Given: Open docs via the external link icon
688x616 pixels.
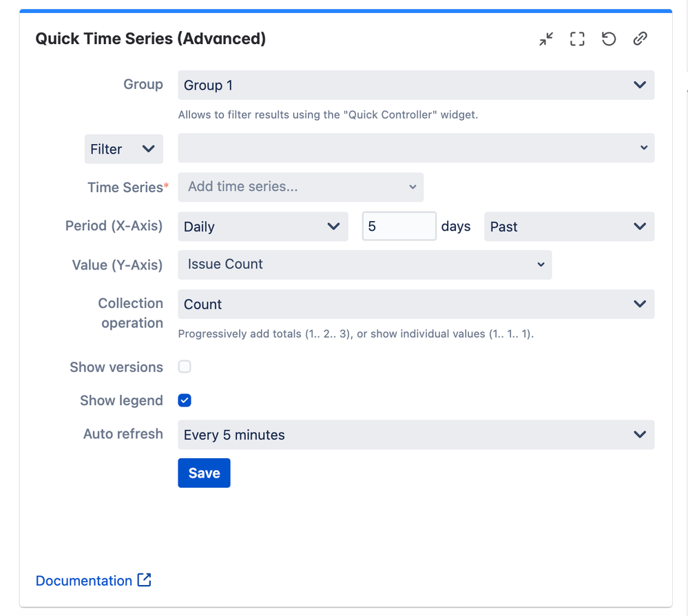Looking at the screenshot, I should [143, 580].
